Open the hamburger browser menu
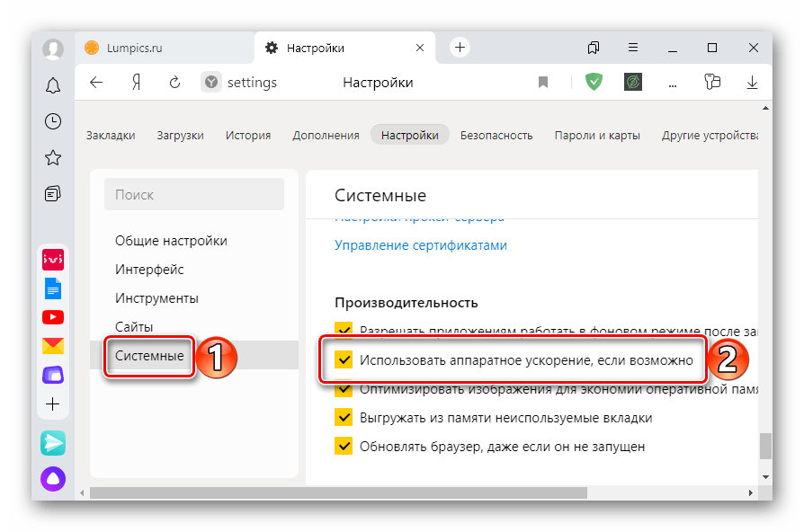This screenshot has width=804, height=532. point(633,48)
